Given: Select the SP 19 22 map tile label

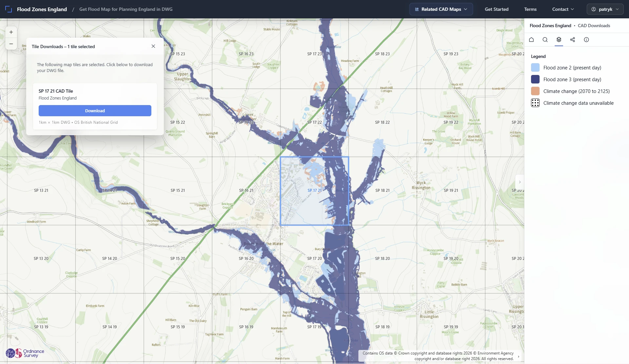Looking at the screenshot, I should pyautogui.click(x=451, y=122).
